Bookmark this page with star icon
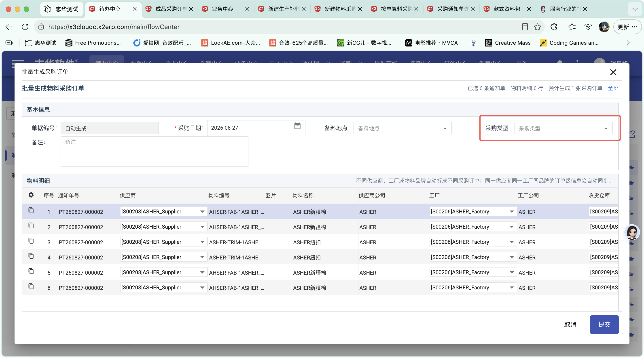Viewport: 644px width, 358px height. pyautogui.click(x=538, y=27)
